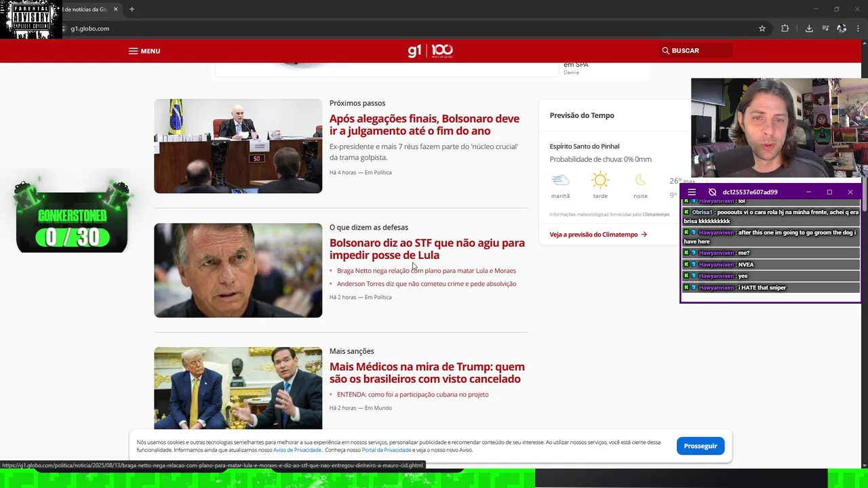Open the STF courtroom article thumbnail

[238, 146]
